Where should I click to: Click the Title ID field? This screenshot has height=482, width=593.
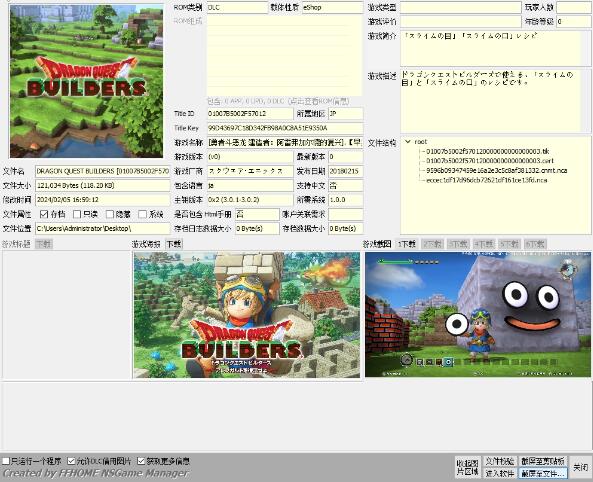click(x=250, y=114)
